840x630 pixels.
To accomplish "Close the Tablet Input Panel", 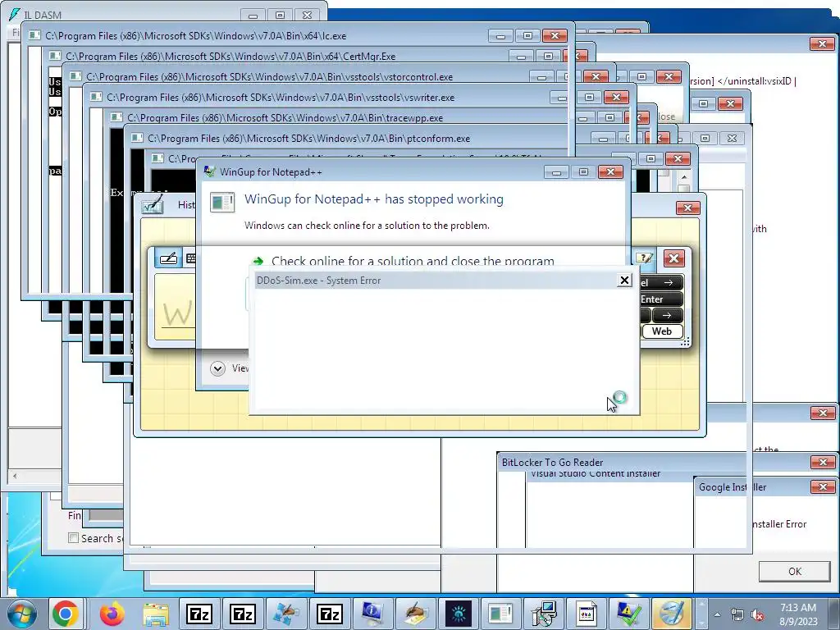I will pos(674,258).
